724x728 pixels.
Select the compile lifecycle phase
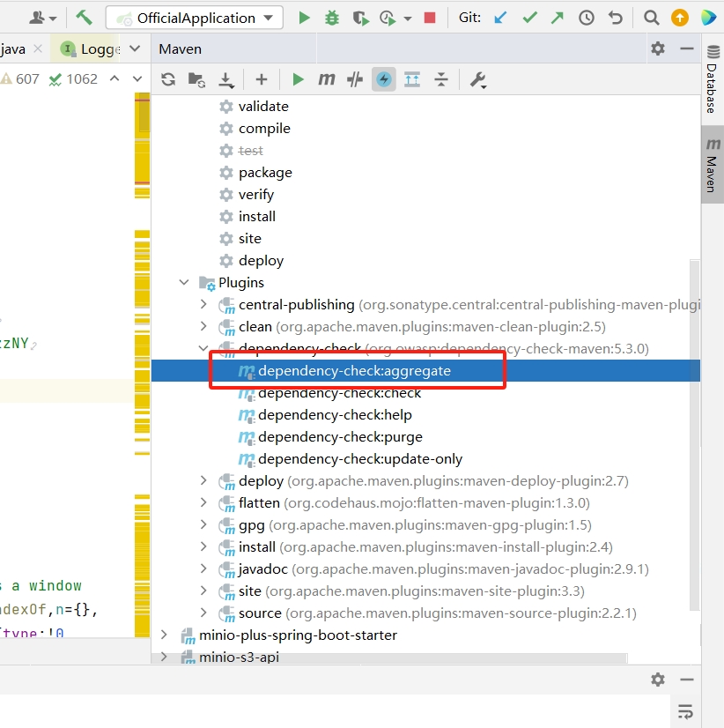coord(264,129)
